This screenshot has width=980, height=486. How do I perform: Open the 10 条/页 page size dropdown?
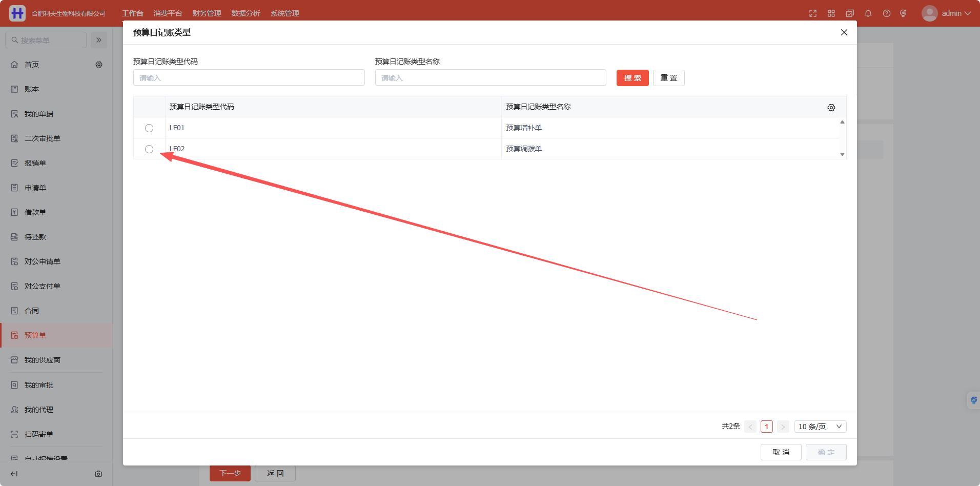pyautogui.click(x=820, y=427)
